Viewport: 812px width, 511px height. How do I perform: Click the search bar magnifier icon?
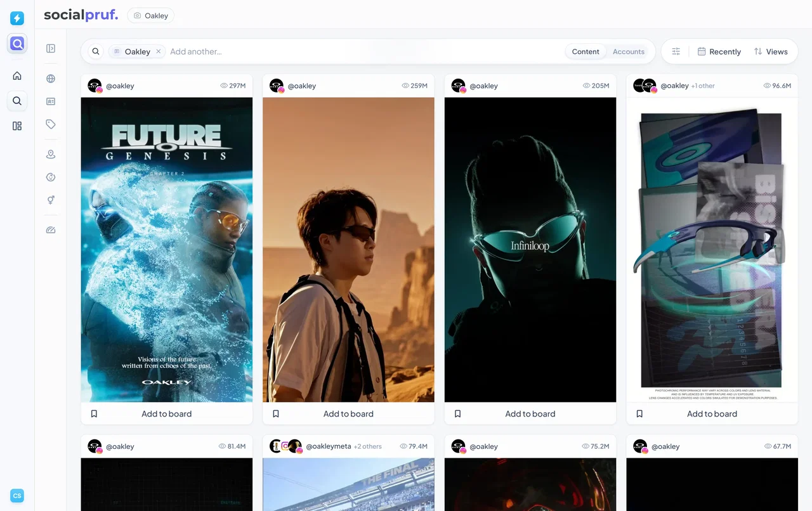(96, 51)
